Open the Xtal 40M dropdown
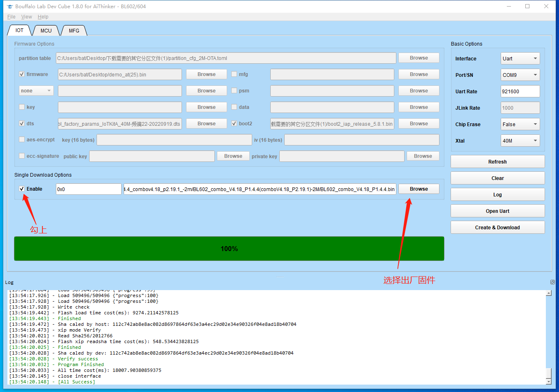The height and width of the screenshot is (392, 559). coord(520,141)
